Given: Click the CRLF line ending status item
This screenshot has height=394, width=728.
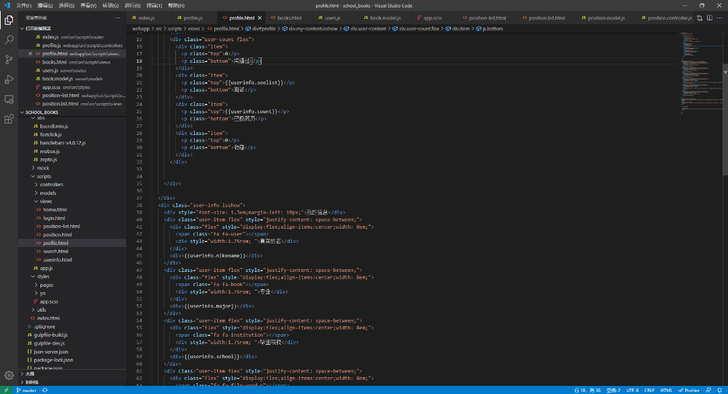Looking at the screenshot, I should click(x=649, y=390).
